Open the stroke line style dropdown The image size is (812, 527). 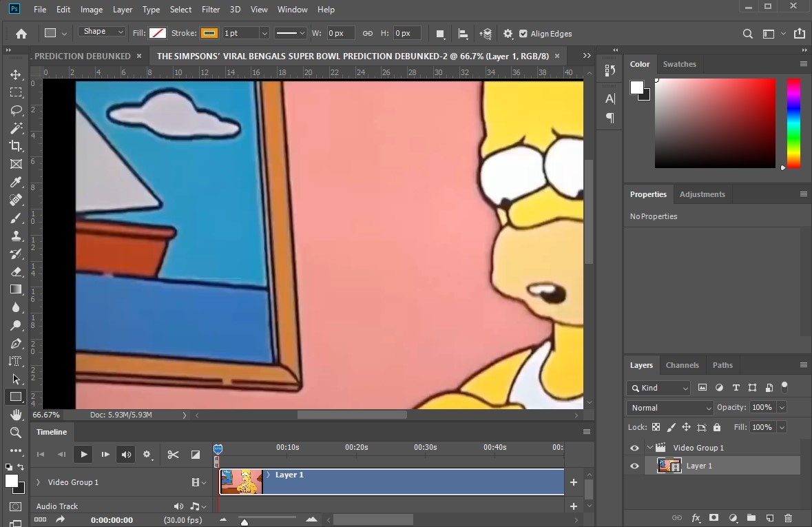[x=290, y=33]
